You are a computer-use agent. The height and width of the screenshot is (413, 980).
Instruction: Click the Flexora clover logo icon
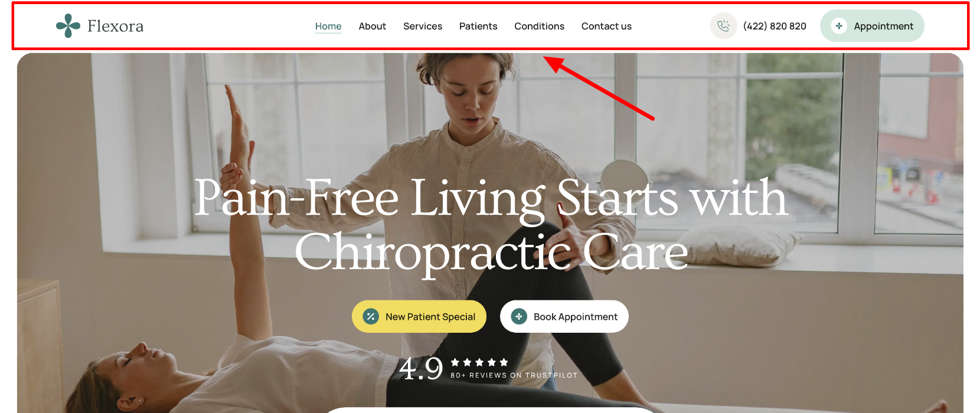[x=68, y=26]
